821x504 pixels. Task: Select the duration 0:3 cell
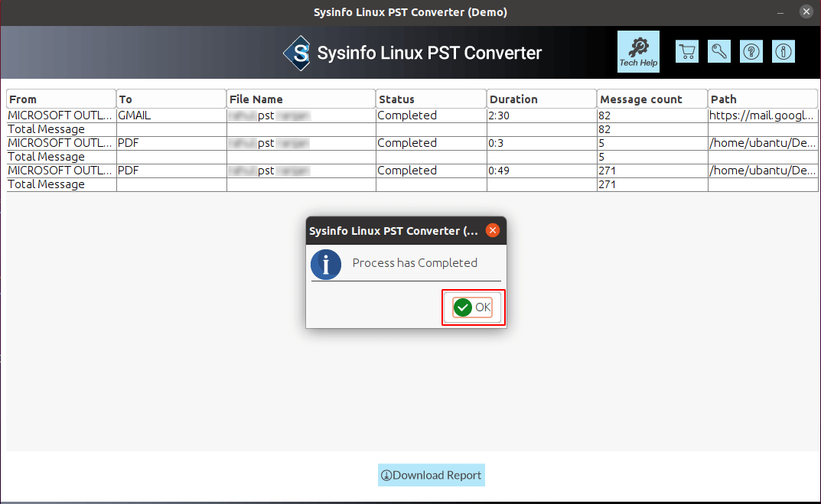542,144
